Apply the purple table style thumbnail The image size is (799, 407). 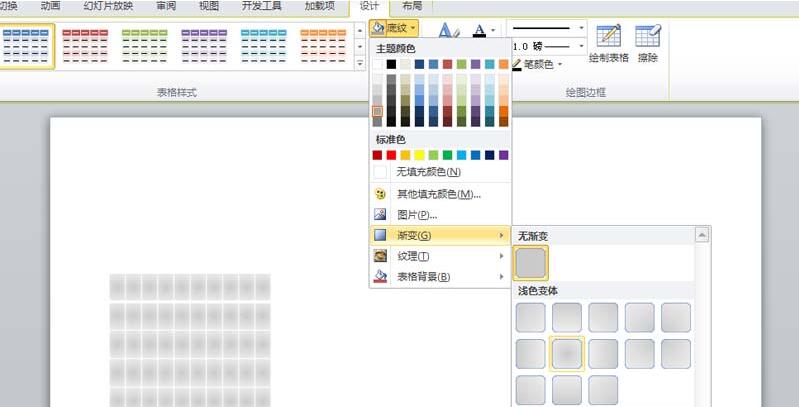pyautogui.click(x=204, y=46)
